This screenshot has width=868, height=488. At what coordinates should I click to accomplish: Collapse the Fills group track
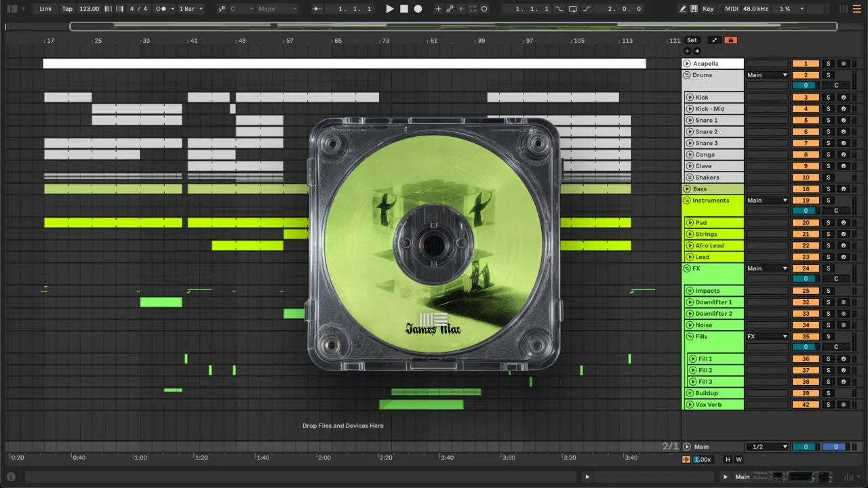click(x=690, y=337)
